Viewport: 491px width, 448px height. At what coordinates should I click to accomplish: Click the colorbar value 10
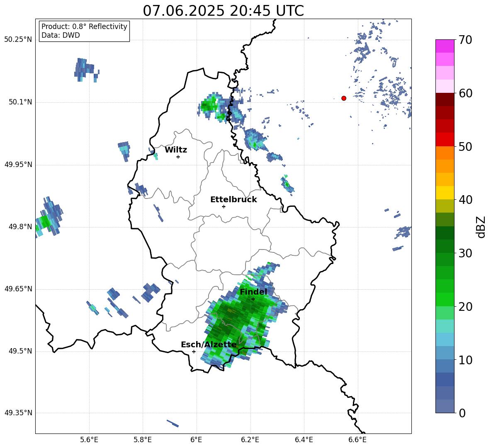click(465, 360)
